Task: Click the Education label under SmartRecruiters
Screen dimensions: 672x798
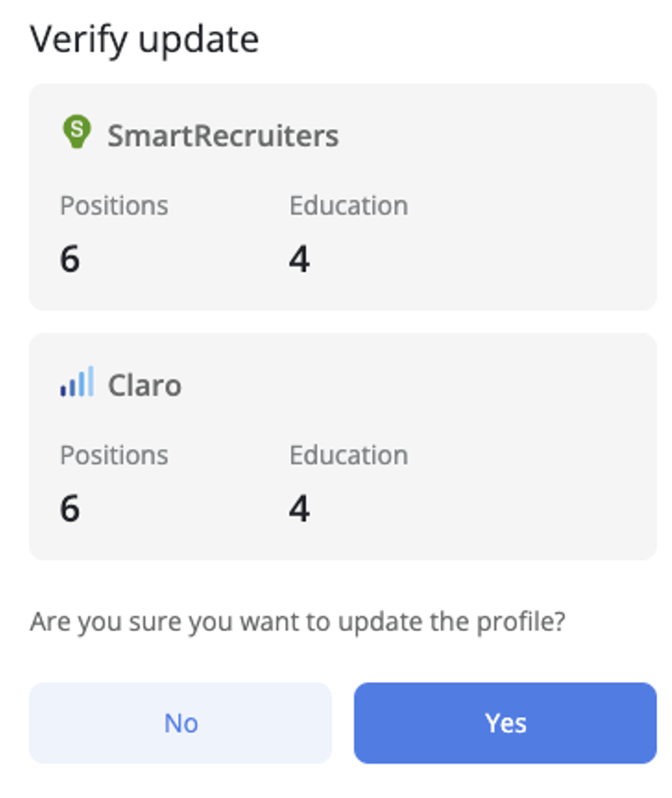Action: tap(348, 206)
